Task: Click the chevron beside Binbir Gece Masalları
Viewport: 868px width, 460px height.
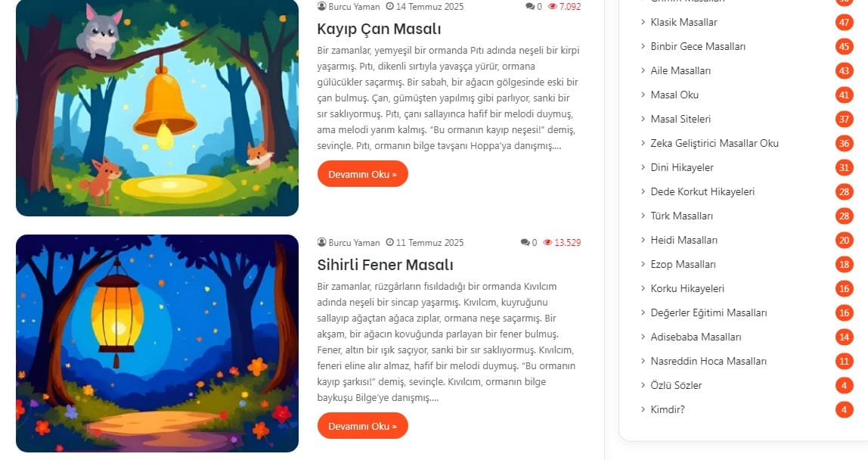Action: point(643,46)
